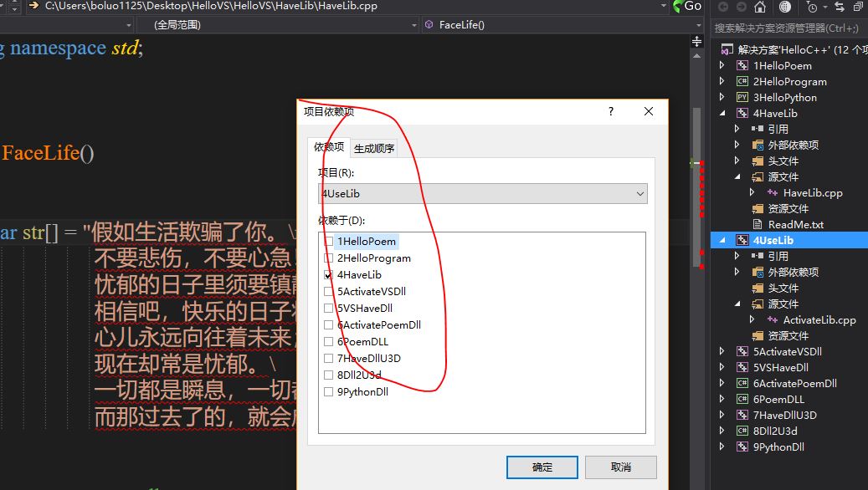This screenshot has width=868, height=490.
Task: Click the sync with active document arrows icon
Action: click(840, 7)
